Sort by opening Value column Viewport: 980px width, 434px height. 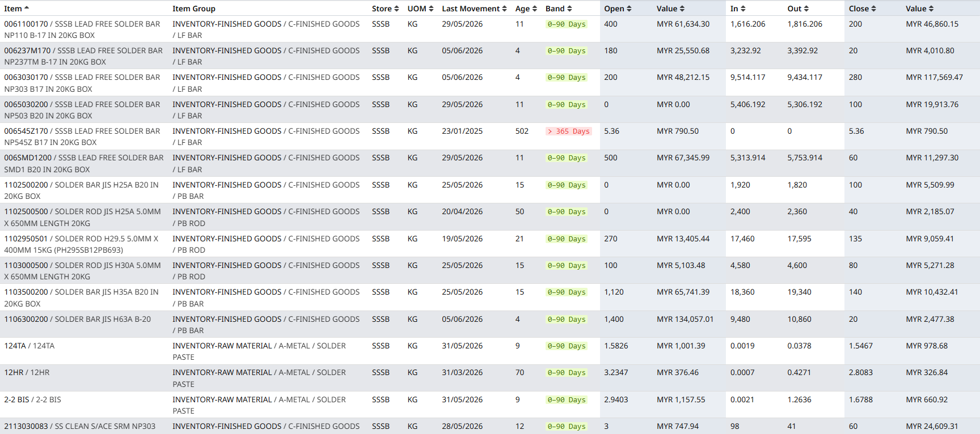point(671,8)
